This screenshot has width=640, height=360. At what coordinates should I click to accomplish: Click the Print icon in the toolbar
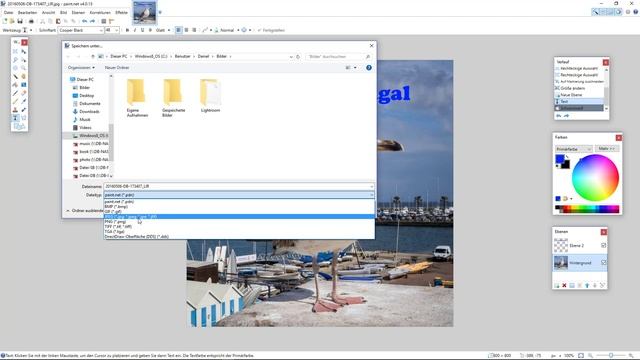pos(31,21)
